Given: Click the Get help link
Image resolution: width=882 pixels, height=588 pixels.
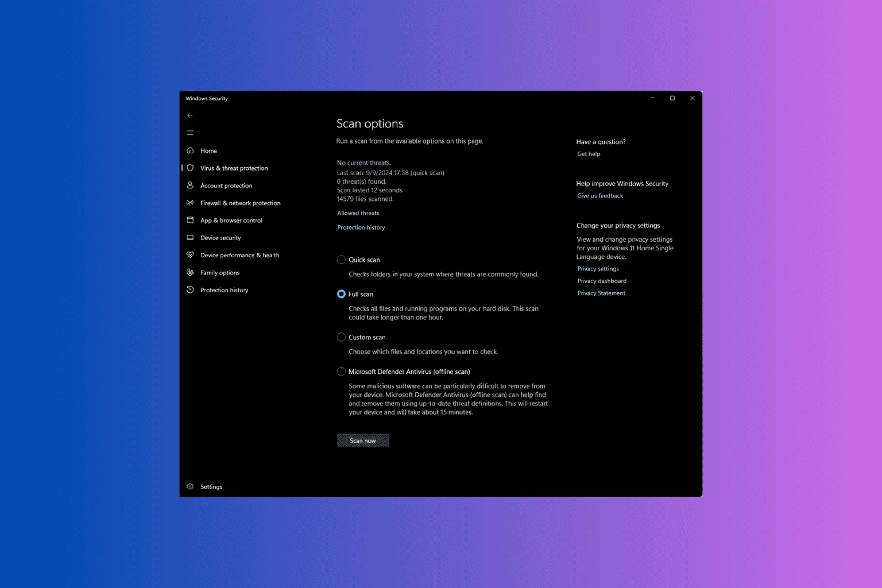Looking at the screenshot, I should click(x=589, y=154).
